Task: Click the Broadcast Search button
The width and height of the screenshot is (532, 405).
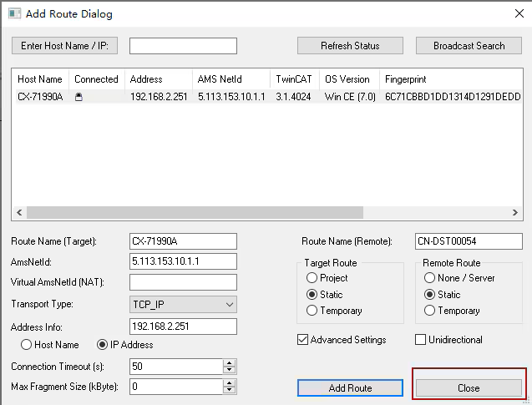Action: pyautogui.click(x=468, y=46)
